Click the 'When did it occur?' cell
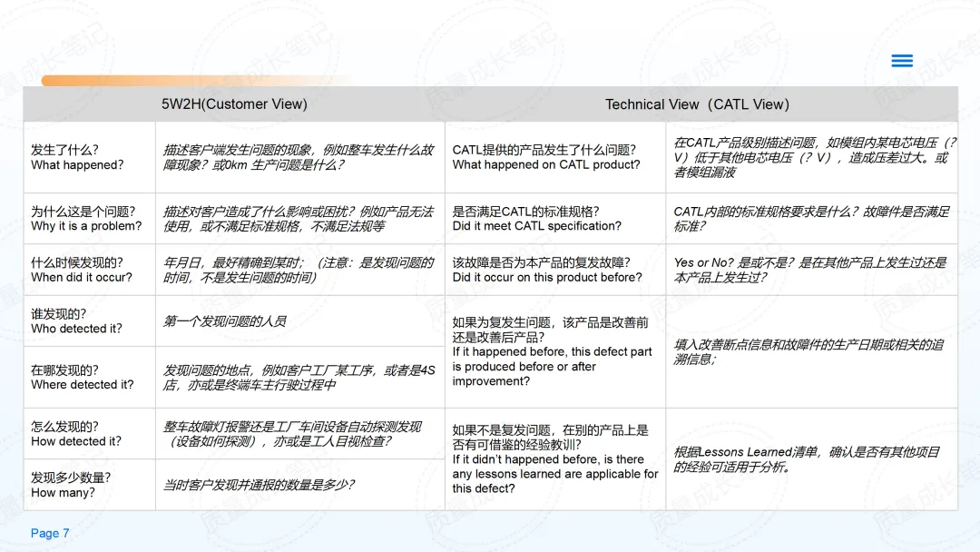980x552 pixels. coord(89,270)
